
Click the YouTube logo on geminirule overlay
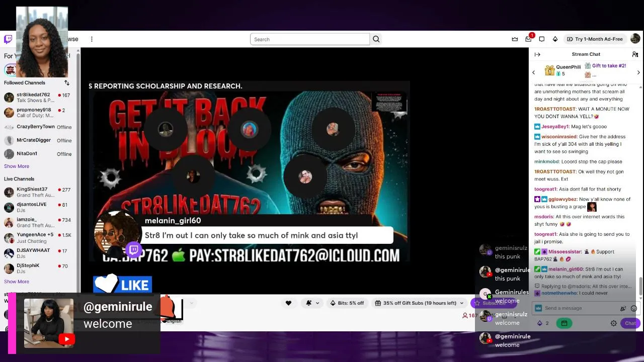(x=66, y=339)
